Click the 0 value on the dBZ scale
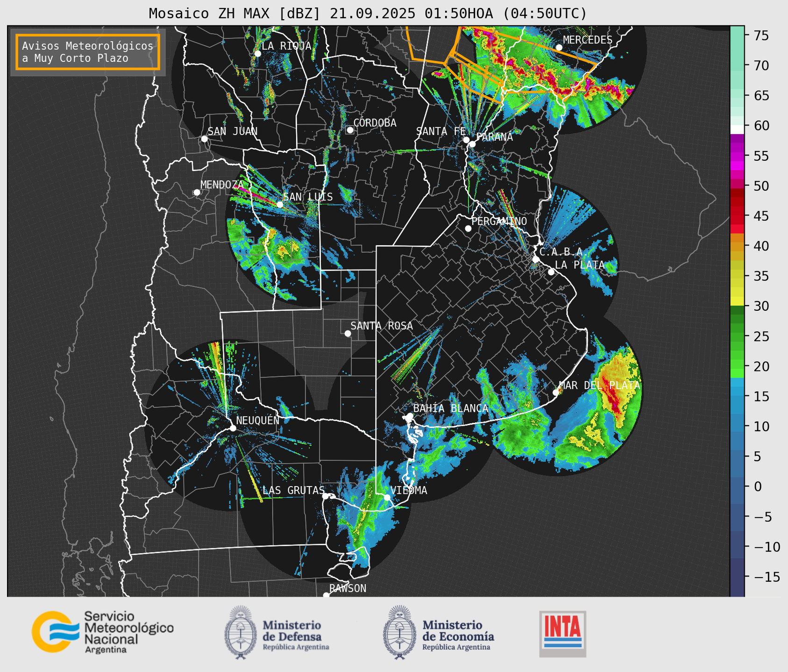 pyautogui.click(x=758, y=486)
